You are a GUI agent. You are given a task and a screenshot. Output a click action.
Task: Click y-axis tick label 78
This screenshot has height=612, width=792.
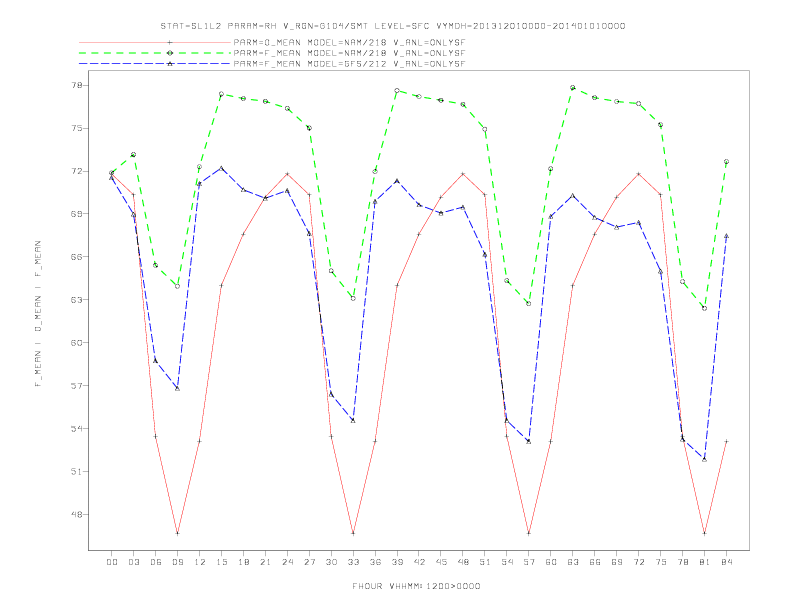coord(77,85)
